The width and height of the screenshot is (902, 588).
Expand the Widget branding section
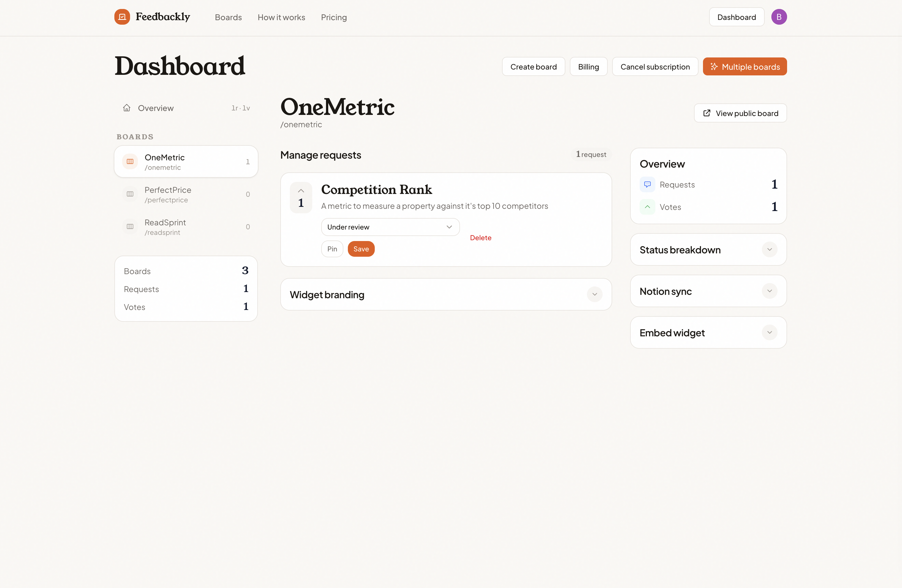(x=595, y=294)
